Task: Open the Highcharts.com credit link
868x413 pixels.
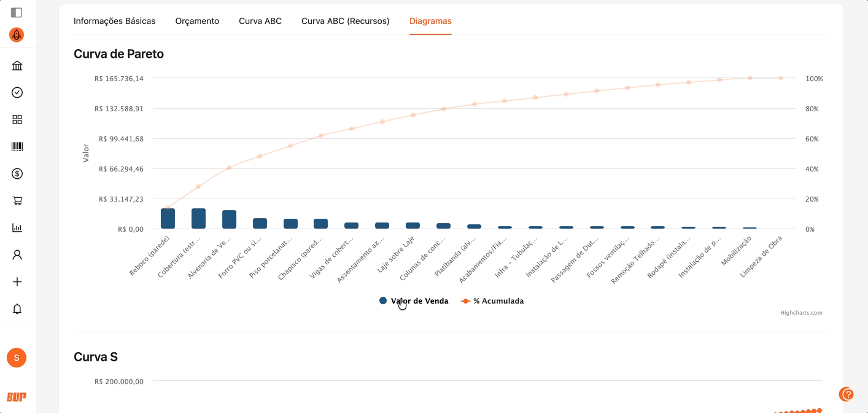Action: pyautogui.click(x=801, y=313)
